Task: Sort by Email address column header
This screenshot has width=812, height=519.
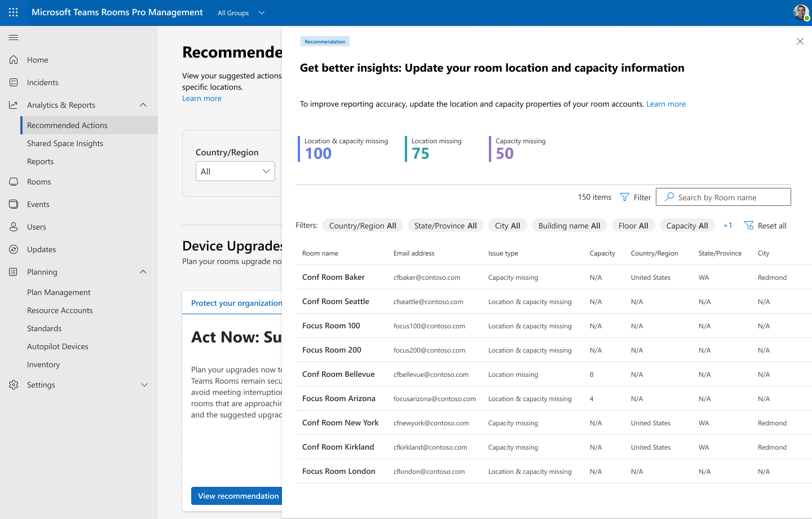Action: click(414, 253)
